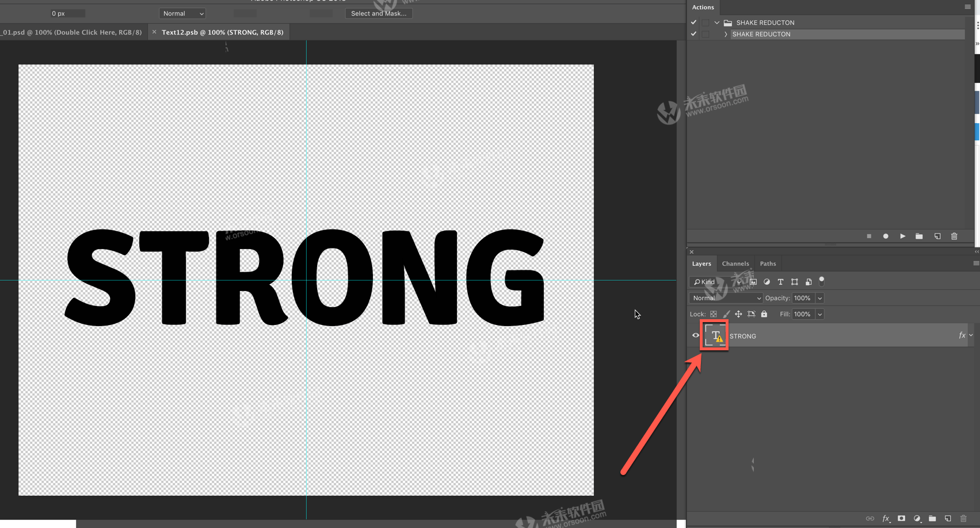
Task: Open the Layers panel flyout menu
Action: point(976,263)
